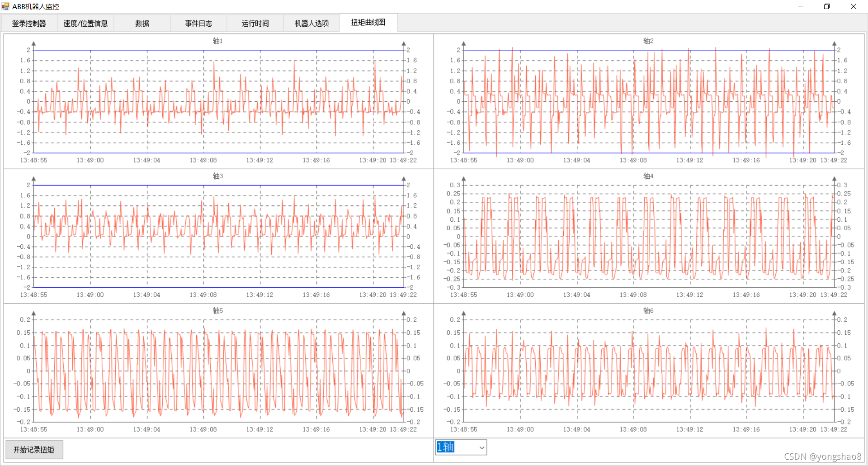The height and width of the screenshot is (466, 868).
Task: Click the 13:49:00 label under 轴5 chart
Action: [x=90, y=429]
